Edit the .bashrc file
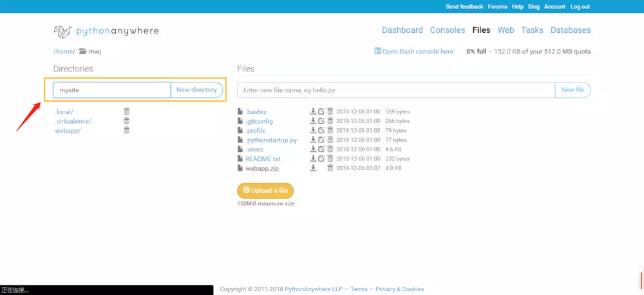644x295 pixels. click(x=321, y=111)
